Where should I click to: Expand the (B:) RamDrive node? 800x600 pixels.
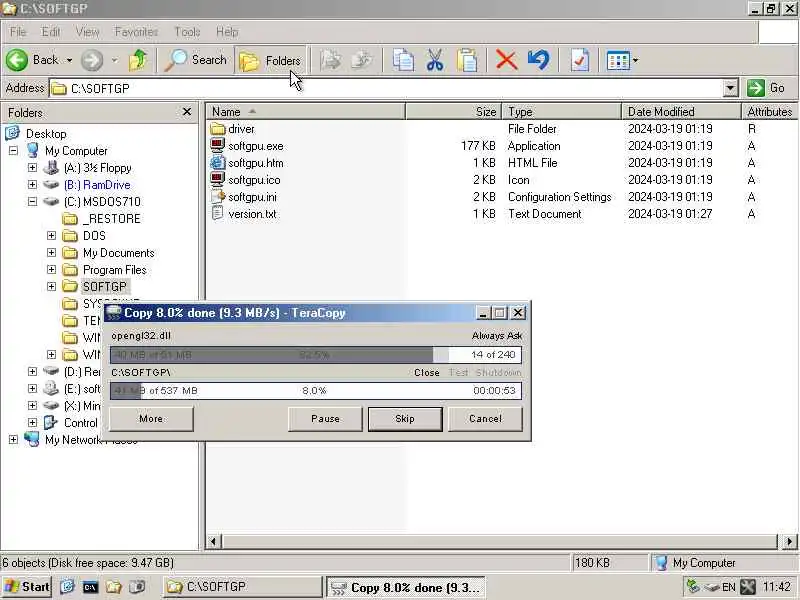[x=32, y=184]
